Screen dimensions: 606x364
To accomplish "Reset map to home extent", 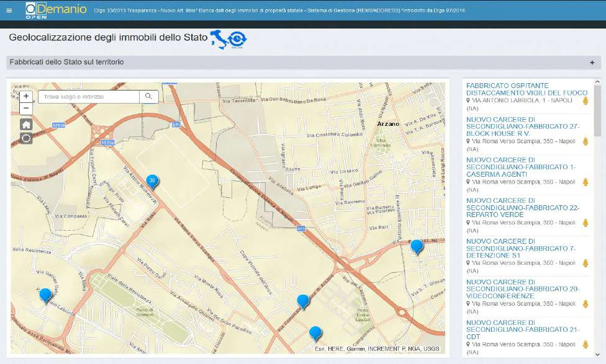I will point(26,124).
